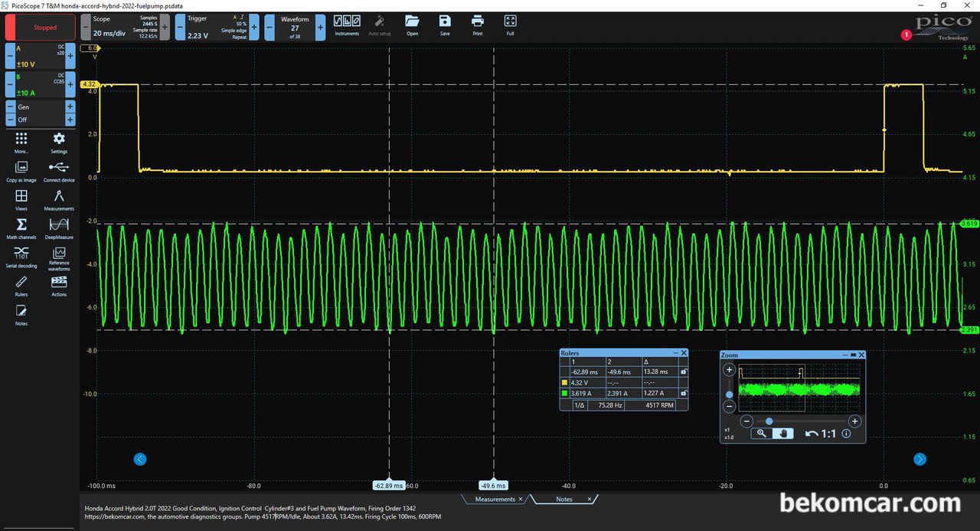Open a saved waveform file
The height and width of the screenshot is (531, 980).
tap(412, 25)
